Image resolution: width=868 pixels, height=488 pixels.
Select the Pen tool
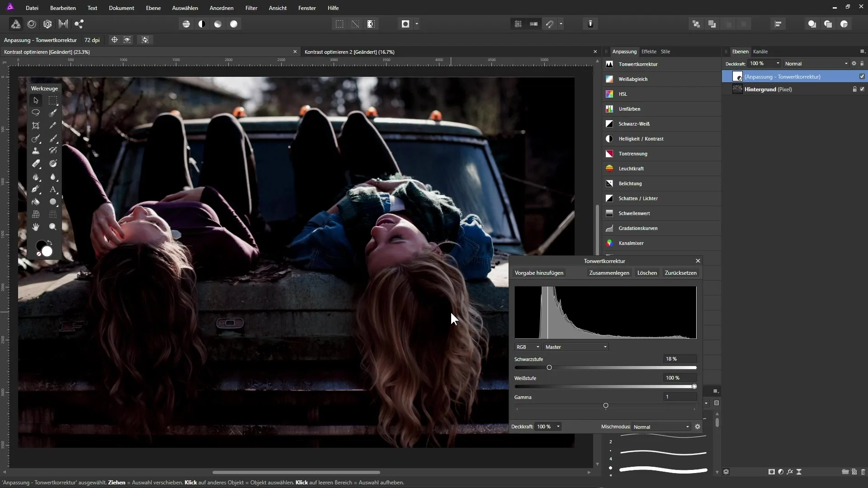(36, 189)
